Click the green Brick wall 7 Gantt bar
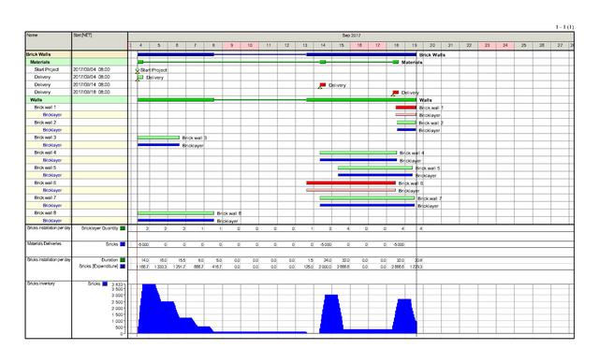 point(367,197)
